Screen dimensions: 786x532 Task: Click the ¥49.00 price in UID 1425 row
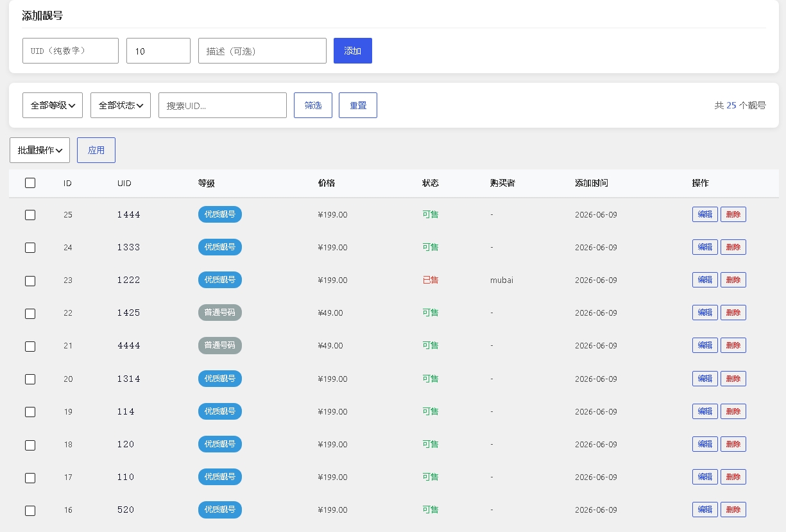(x=330, y=313)
